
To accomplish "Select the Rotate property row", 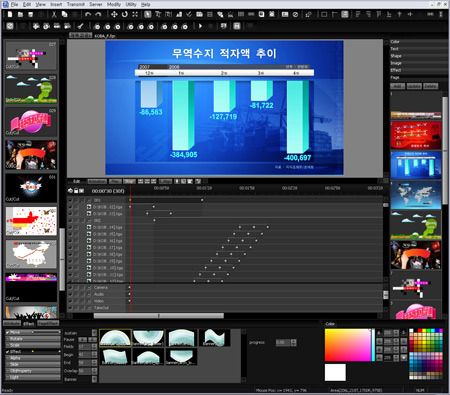I will tap(33, 339).
